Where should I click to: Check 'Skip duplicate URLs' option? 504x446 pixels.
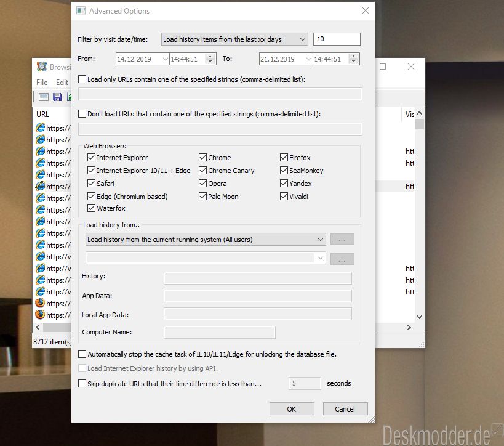pyautogui.click(x=82, y=384)
